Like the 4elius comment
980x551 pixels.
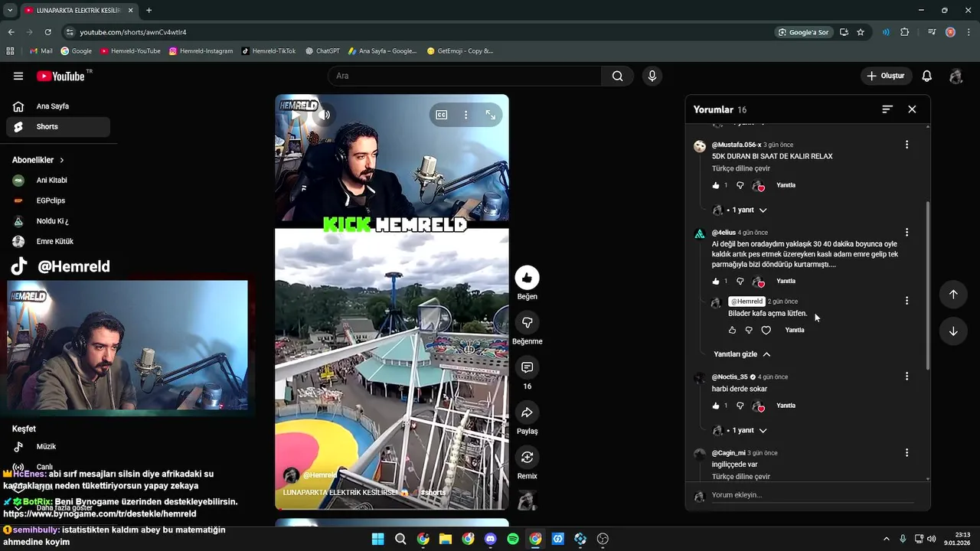716,281
